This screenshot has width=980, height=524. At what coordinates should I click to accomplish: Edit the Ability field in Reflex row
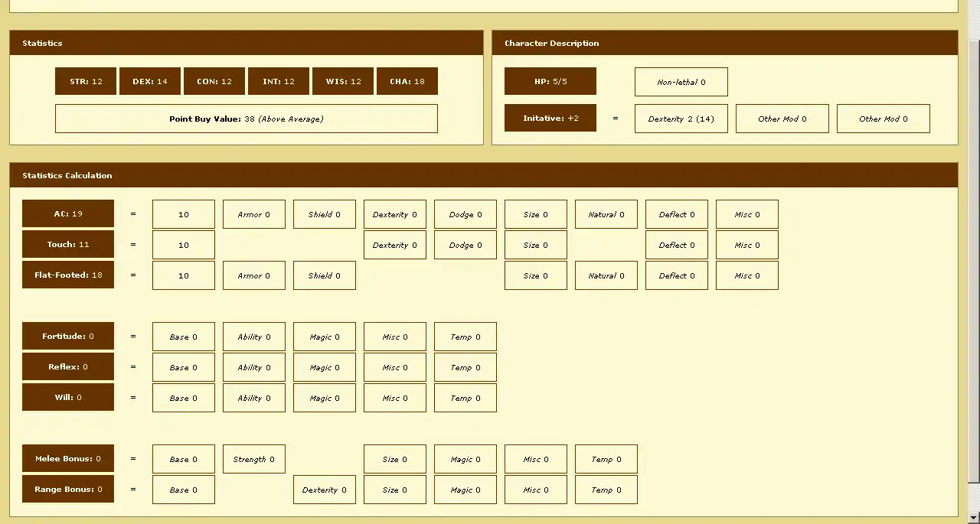tap(254, 367)
